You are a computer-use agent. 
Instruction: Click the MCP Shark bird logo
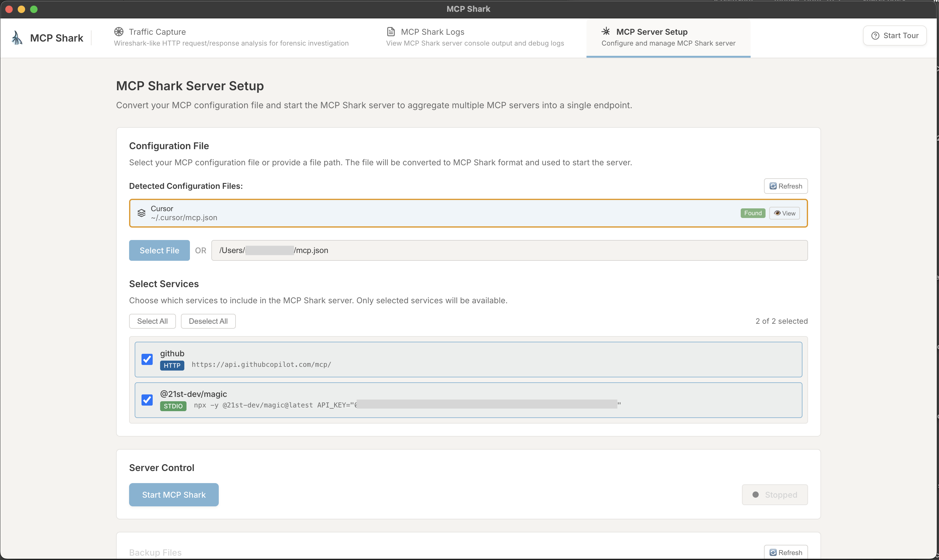click(x=17, y=37)
